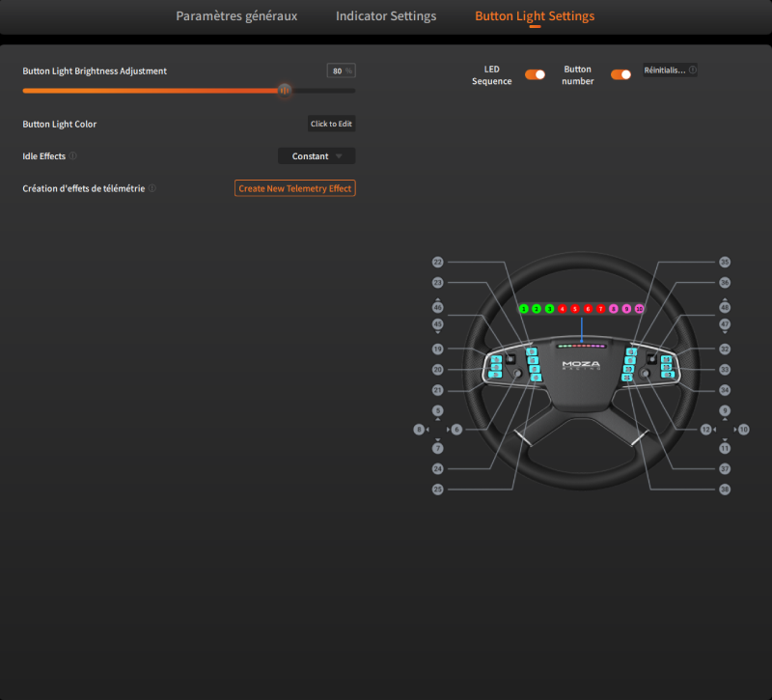This screenshot has height=700, width=772.
Task: Click the button 38 label at lower right
Action: coord(725,490)
